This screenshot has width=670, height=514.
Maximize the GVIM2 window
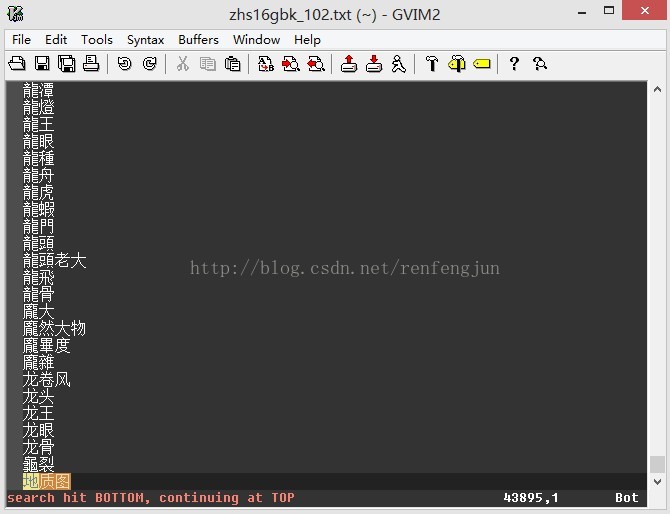[609, 11]
